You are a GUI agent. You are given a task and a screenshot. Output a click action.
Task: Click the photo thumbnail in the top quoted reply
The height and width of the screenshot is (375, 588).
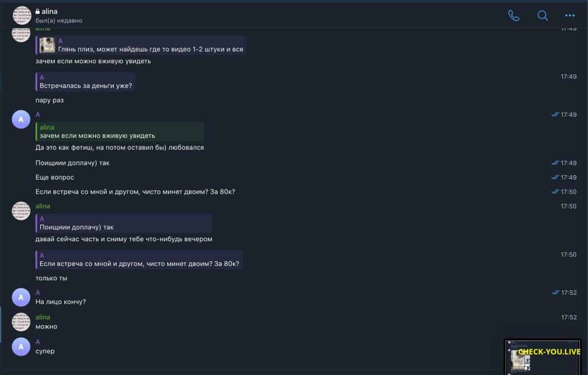47,45
